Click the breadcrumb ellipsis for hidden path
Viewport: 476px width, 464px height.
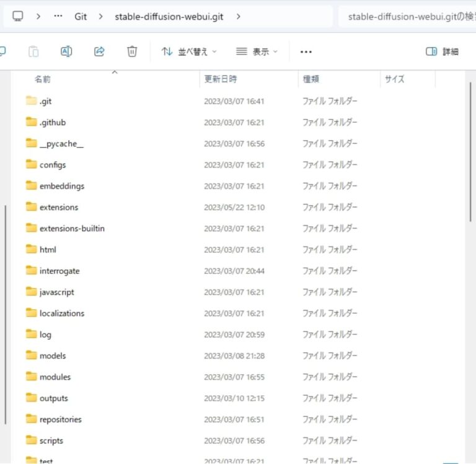58,17
